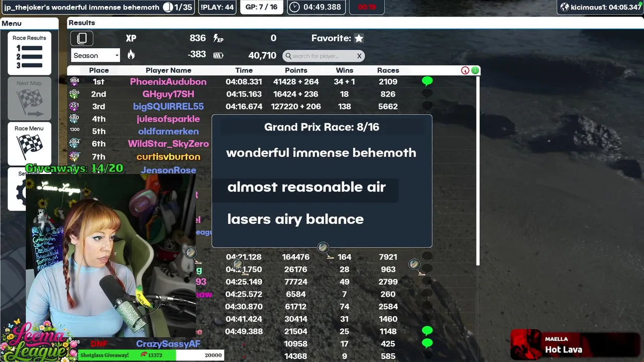Sort by Player Name column header
Viewport: 644px width, 362px height.
(168, 70)
